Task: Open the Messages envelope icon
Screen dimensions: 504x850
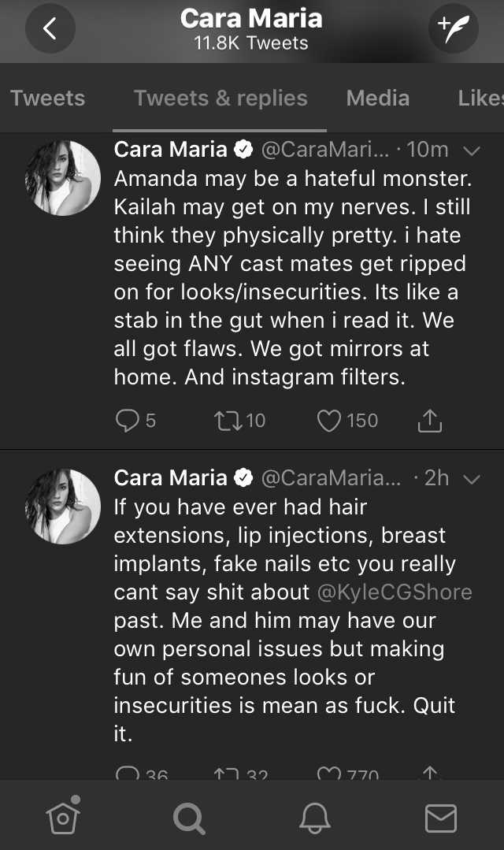Action: [x=440, y=818]
